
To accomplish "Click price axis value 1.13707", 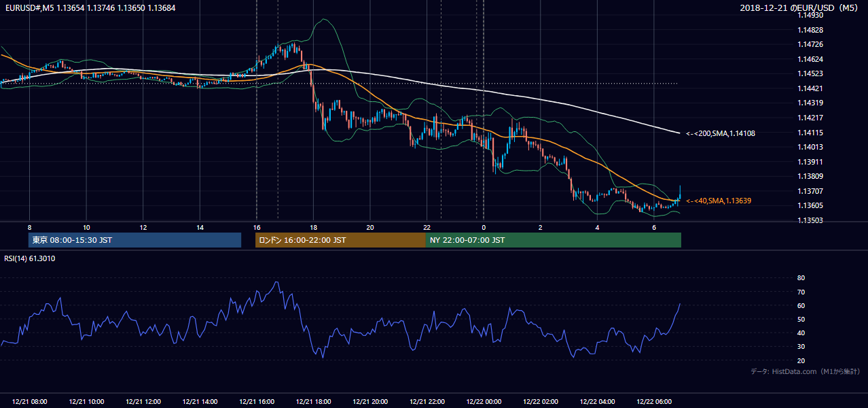I will point(811,191).
